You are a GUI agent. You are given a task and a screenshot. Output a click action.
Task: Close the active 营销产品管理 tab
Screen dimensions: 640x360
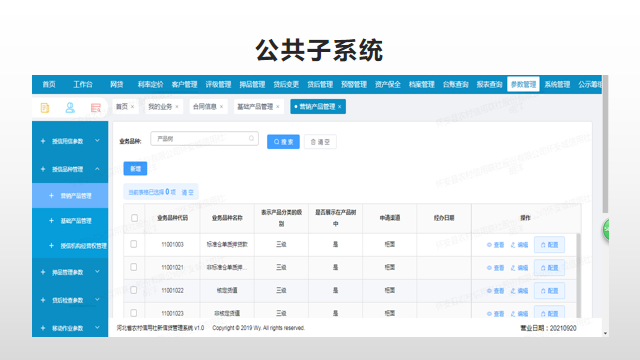339,107
